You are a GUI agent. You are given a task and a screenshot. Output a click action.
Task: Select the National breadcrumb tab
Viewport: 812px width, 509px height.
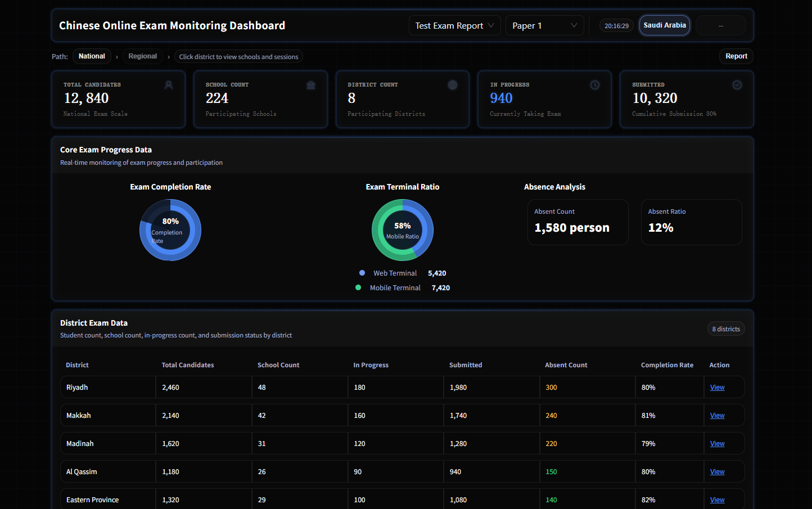coord(92,56)
